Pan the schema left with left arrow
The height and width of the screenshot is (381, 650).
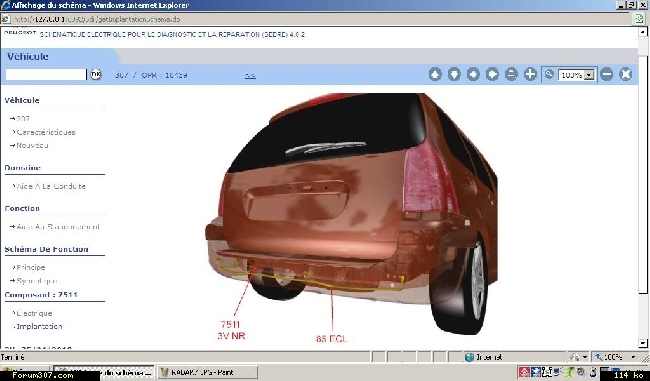473,75
